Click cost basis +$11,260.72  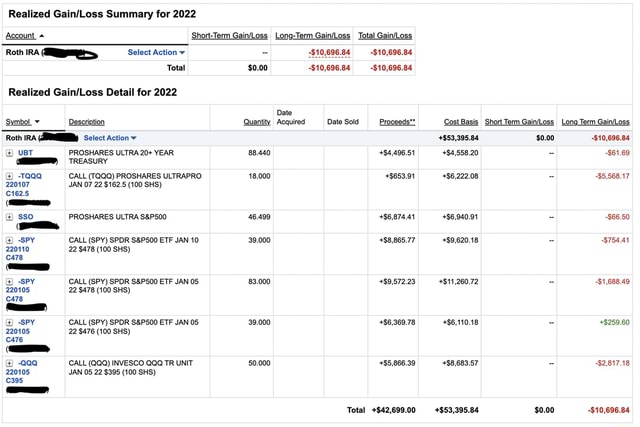458,281
